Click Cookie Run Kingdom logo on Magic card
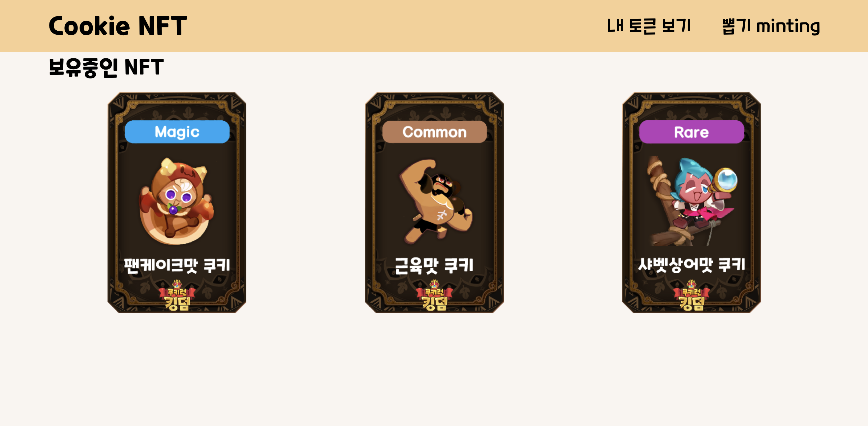Viewport: 868px width, 426px height. pos(177,295)
